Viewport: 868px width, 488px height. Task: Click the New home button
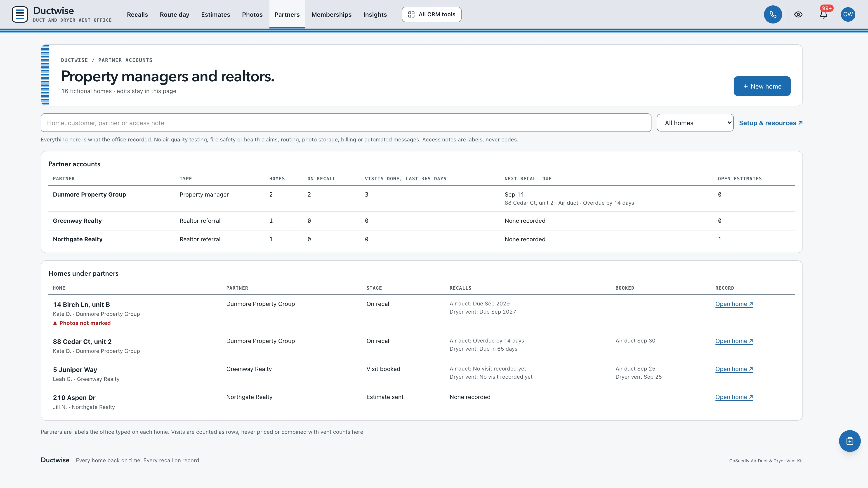click(762, 86)
